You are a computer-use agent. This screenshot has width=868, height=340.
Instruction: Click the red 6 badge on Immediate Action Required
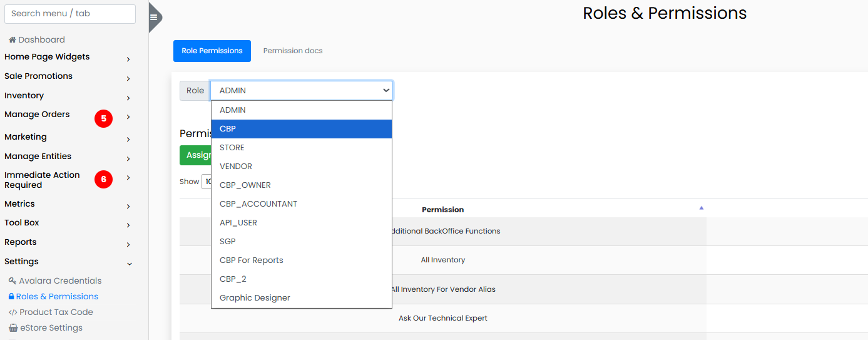103,180
